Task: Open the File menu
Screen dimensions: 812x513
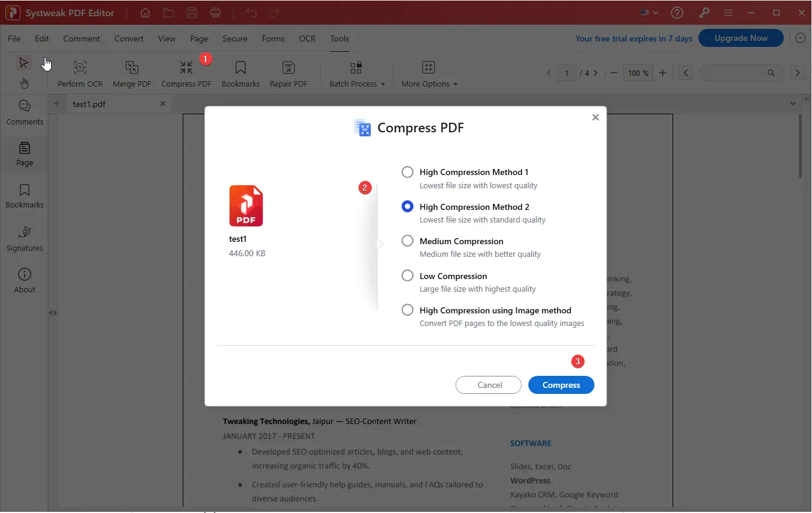Action: (14, 38)
